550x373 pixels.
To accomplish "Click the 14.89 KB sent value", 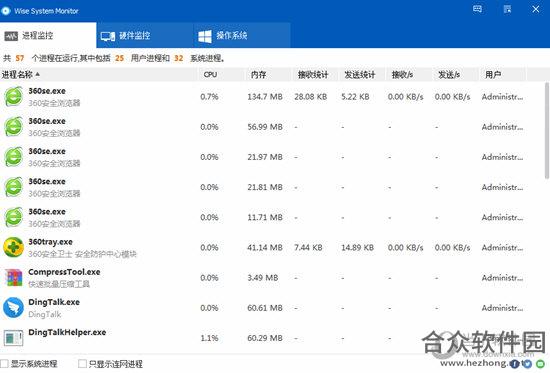I will click(x=357, y=248).
